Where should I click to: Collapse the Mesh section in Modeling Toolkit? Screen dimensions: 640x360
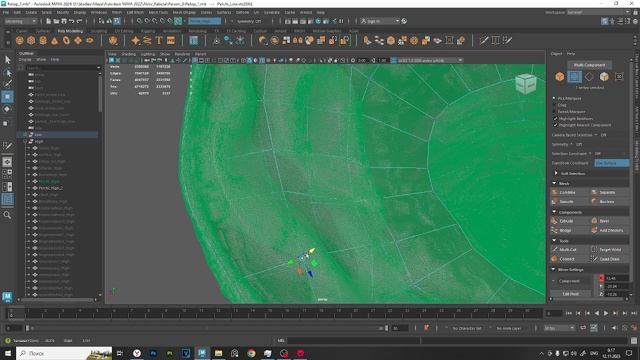pyautogui.click(x=554, y=183)
